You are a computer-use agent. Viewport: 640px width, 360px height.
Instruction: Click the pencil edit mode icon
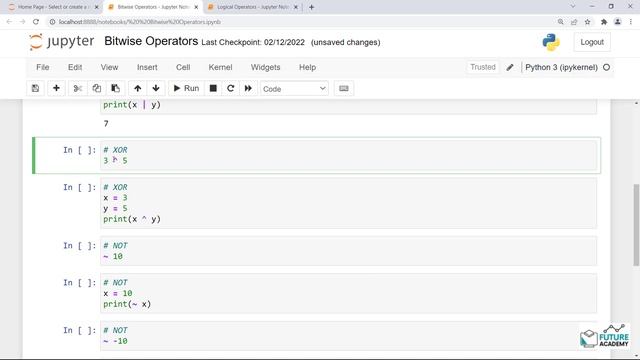tap(510, 67)
